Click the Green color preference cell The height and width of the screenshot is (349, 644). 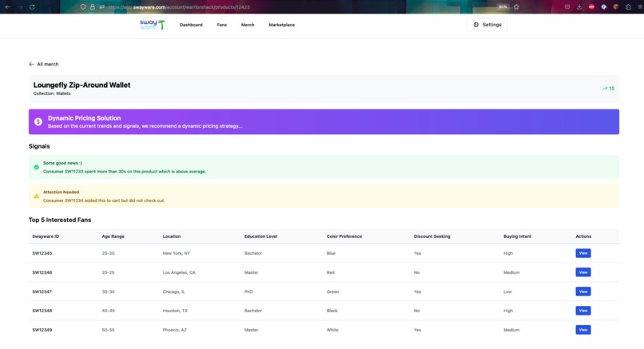(x=332, y=292)
